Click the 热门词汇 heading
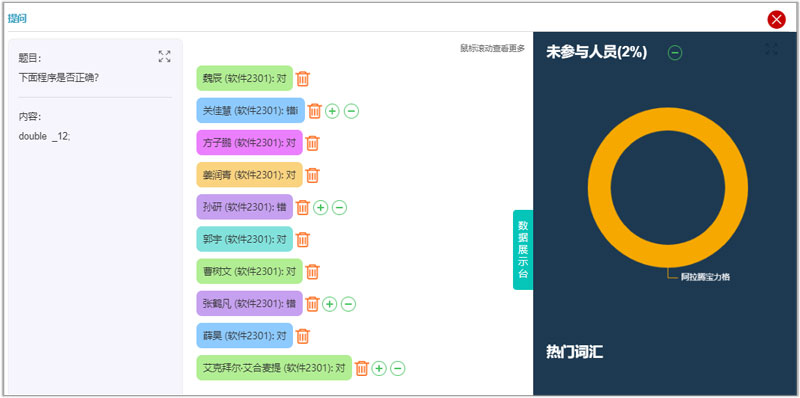 [574, 352]
